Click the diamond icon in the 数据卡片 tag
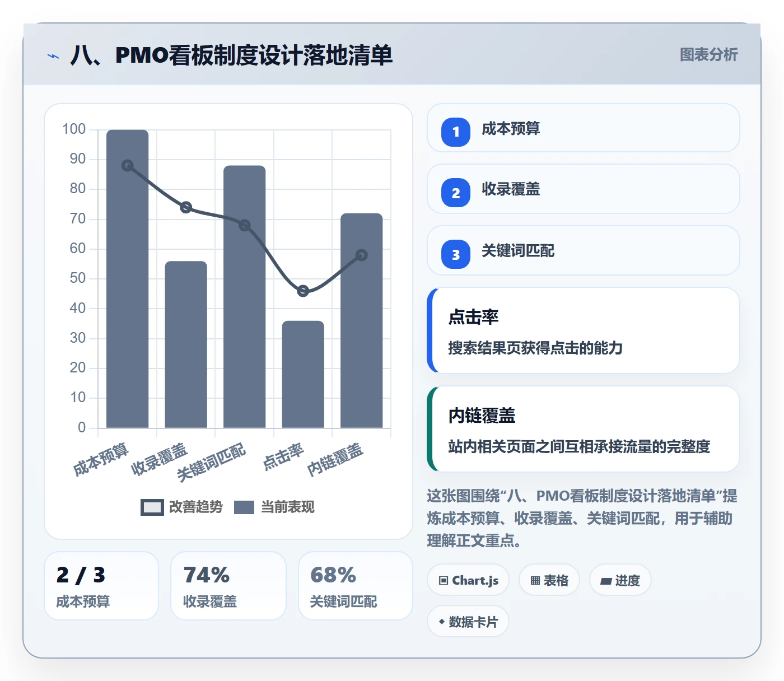 (x=442, y=622)
